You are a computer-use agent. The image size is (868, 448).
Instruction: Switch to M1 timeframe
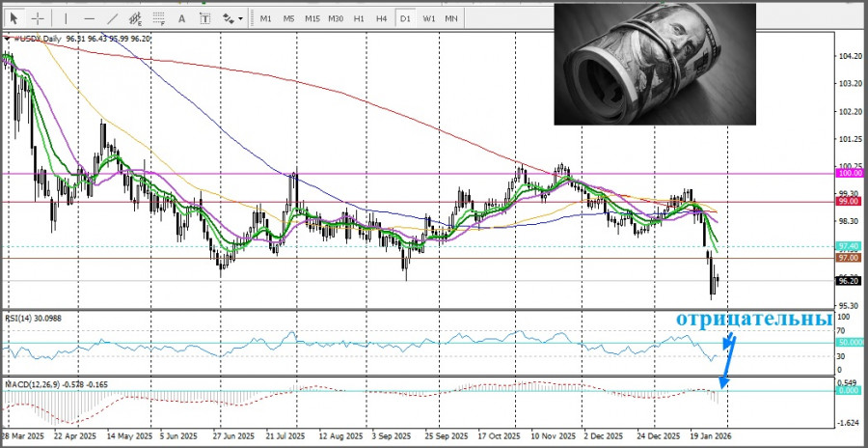click(265, 18)
